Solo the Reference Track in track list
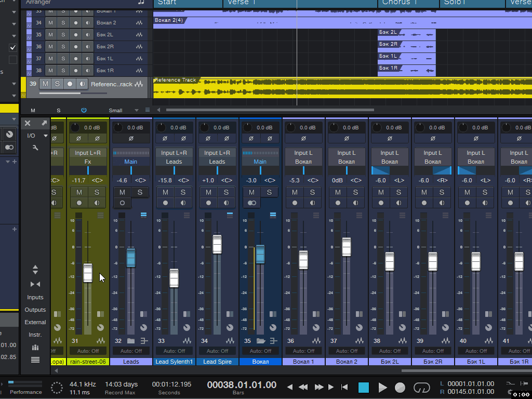The width and height of the screenshot is (532, 399). click(57, 84)
